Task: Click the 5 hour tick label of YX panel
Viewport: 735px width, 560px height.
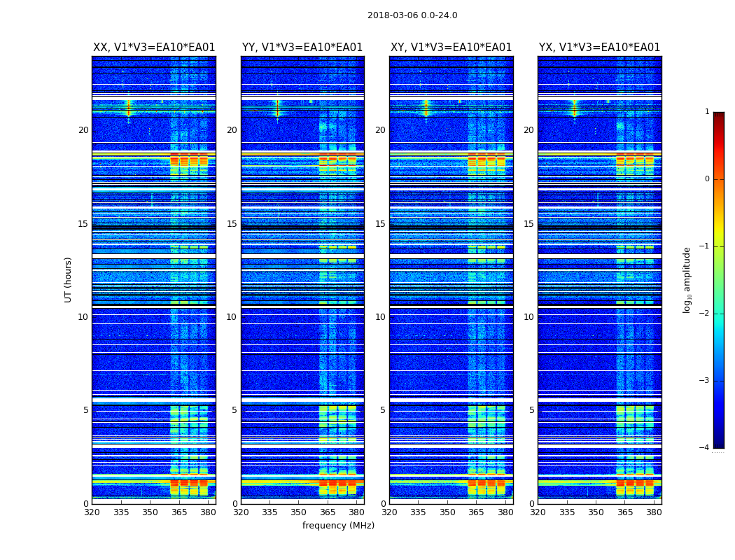Action: pyautogui.click(x=531, y=410)
